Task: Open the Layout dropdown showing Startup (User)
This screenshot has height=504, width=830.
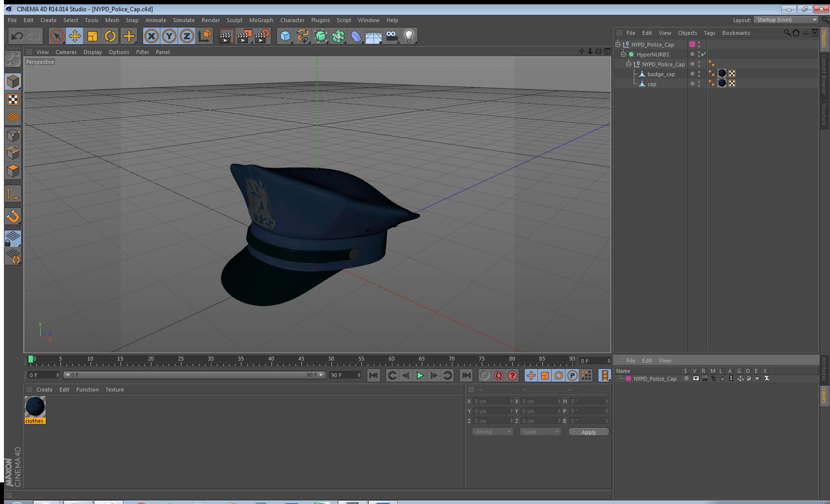Action: (x=787, y=20)
